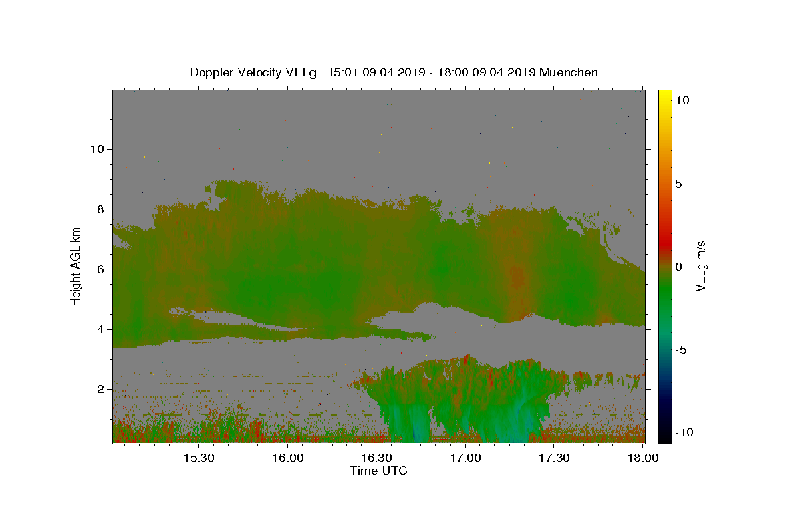Screen dimensions: 798x532
Task: Click the height tick label 4
Action: [x=101, y=329]
